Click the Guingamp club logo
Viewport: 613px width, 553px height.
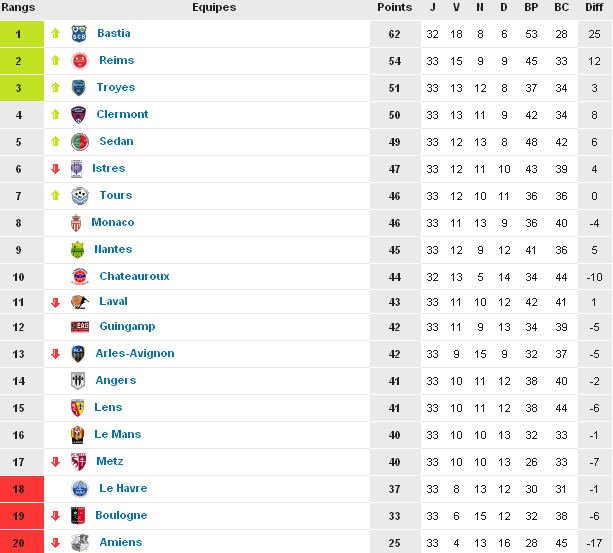pos(79,327)
